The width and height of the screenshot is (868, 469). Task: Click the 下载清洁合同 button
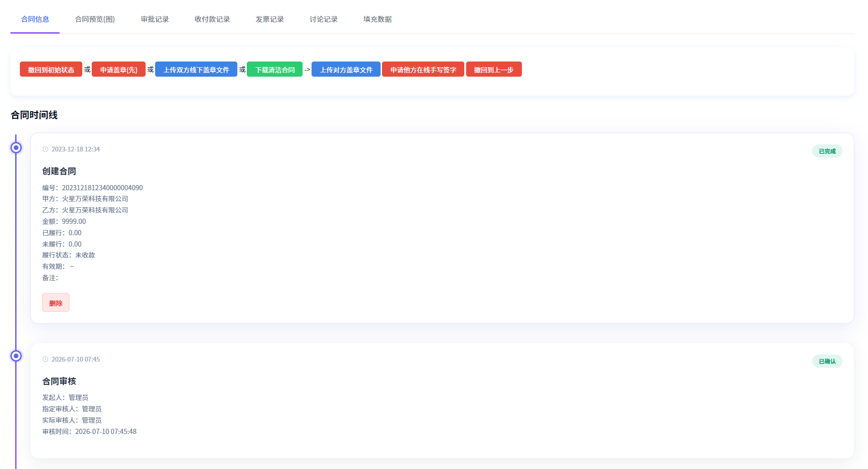tap(275, 70)
